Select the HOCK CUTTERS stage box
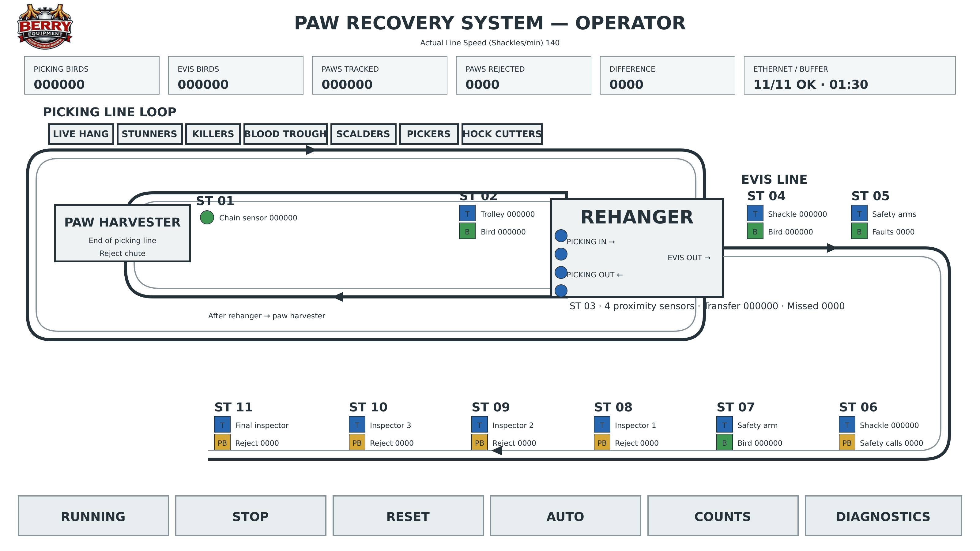 (x=502, y=134)
